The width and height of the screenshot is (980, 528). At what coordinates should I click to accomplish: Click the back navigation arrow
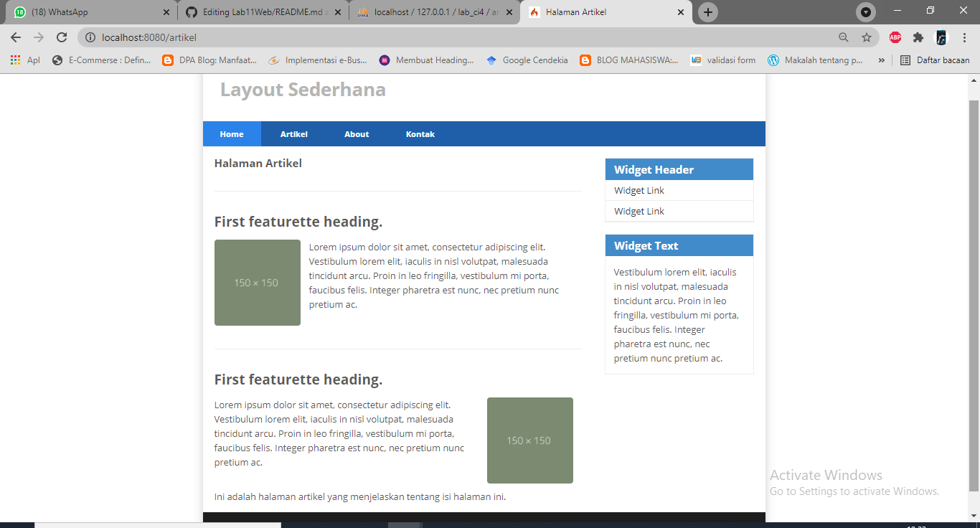14,37
